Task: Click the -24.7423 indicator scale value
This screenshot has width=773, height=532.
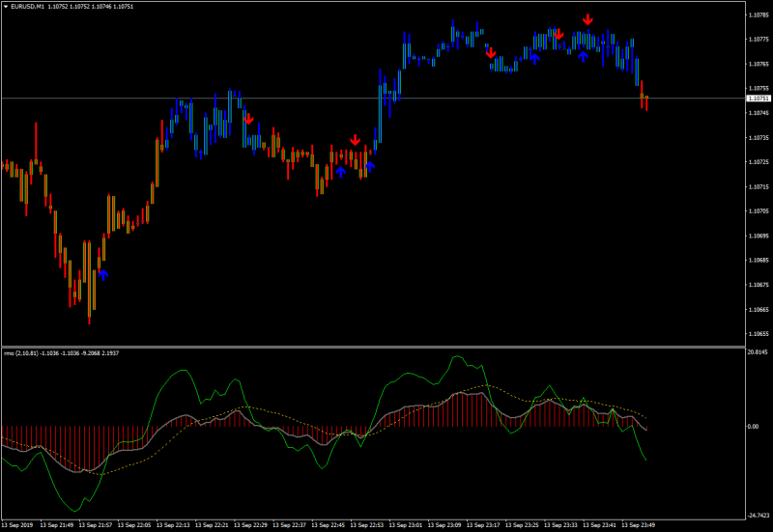Action: pyautogui.click(x=759, y=516)
